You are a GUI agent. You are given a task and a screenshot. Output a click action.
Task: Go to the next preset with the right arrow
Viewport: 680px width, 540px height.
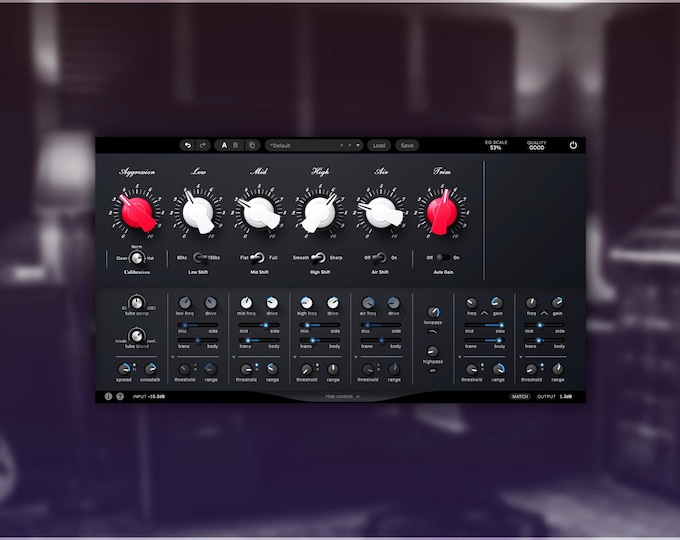point(350,145)
